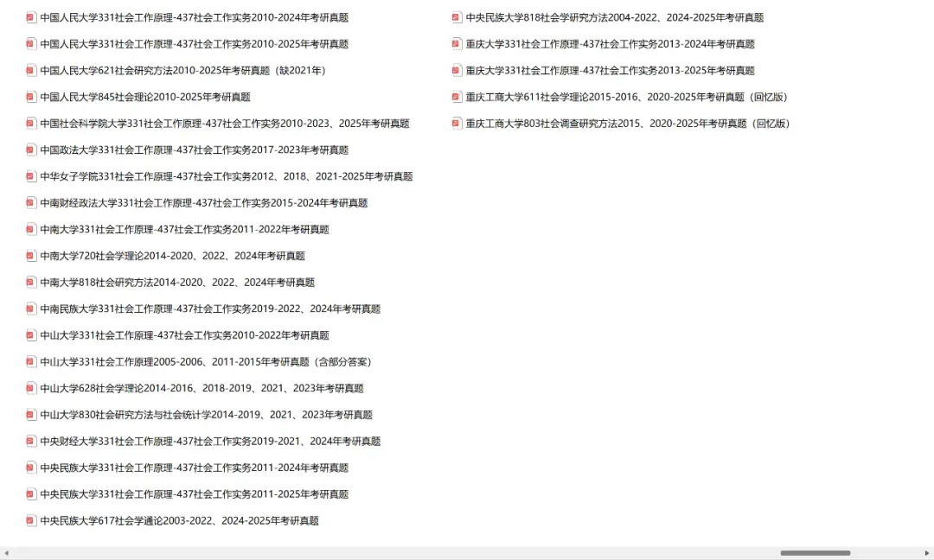This screenshot has width=934, height=560.
Task: Click PDF icon of 中央民族大学818社会学研究方法 file
Action: (x=457, y=18)
